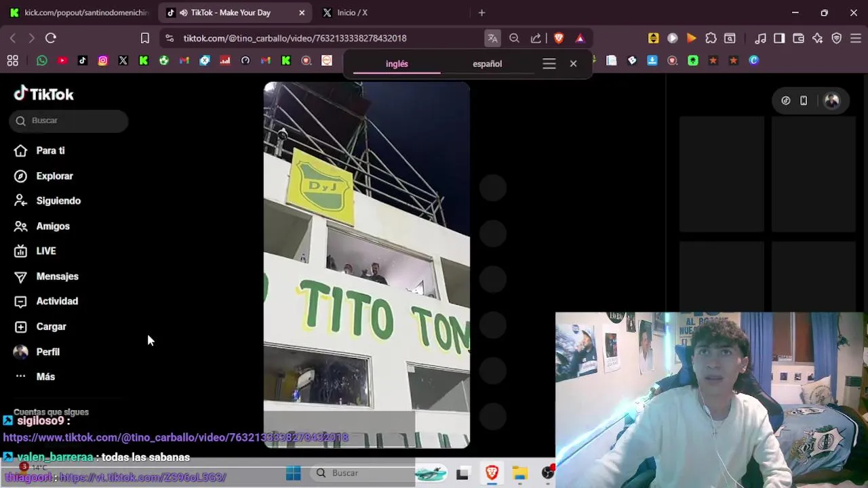Open Brave Shields lion icon

coord(559,38)
